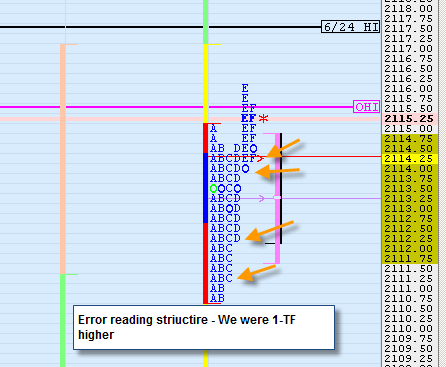Click the white midpoint handle on purple bracket
The image size is (446, 367).
(277, 198)
